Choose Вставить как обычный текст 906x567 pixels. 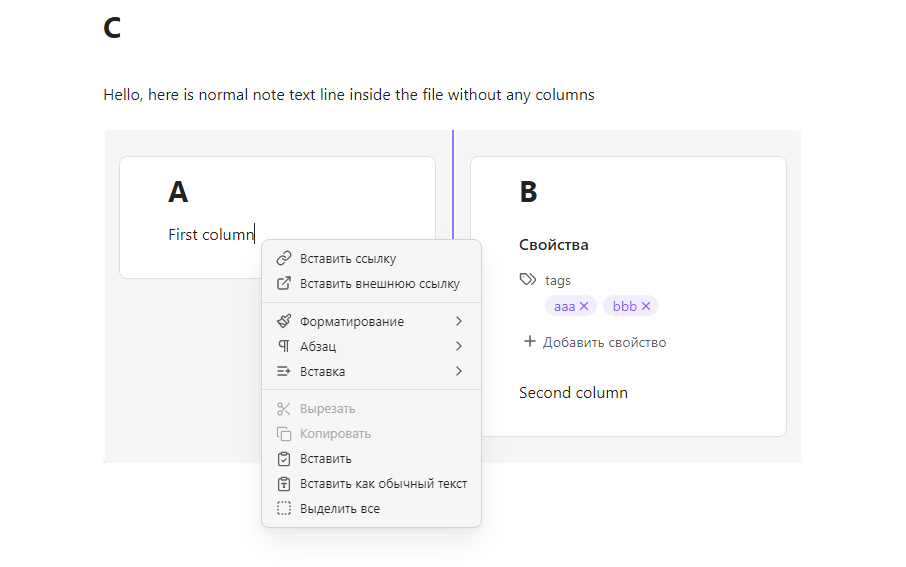tap(383, 484)
